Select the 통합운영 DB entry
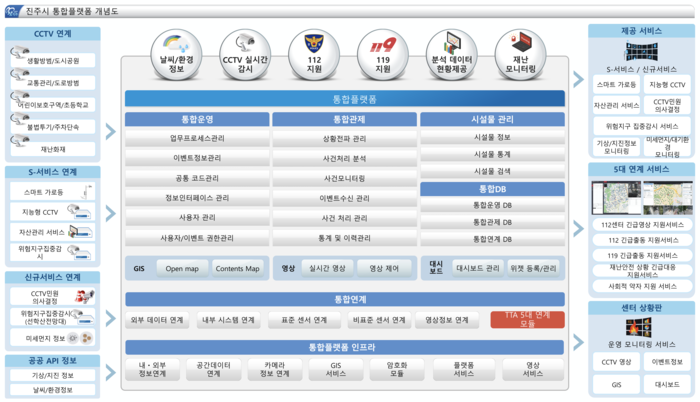Image resolution: width=700 pixels, height=402 pixels. 492,206
